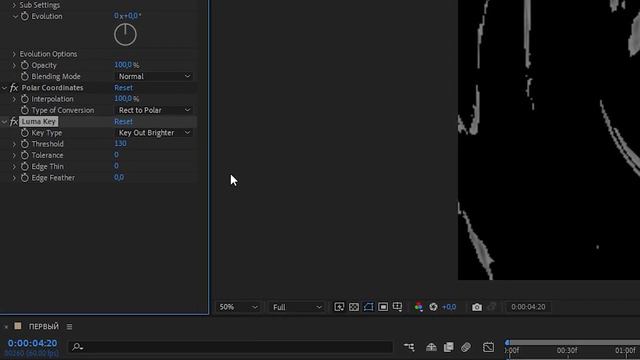
Task: Select the Polar Coordinates effect name
Action: 52,88
